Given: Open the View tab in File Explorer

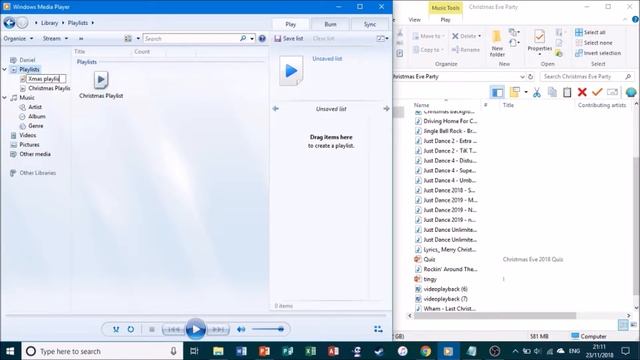Looking at the screenshot, I should click(x=414, y=20).
